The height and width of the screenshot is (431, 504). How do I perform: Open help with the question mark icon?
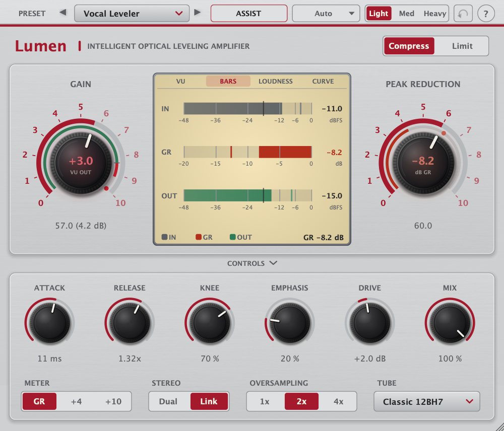486,14
